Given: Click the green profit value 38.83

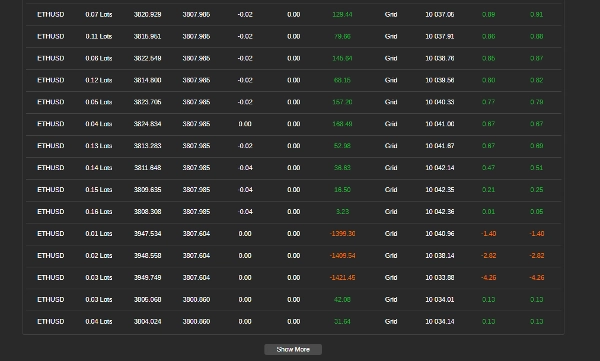Looking at the screenshot, I should click(x=342, y=168).
